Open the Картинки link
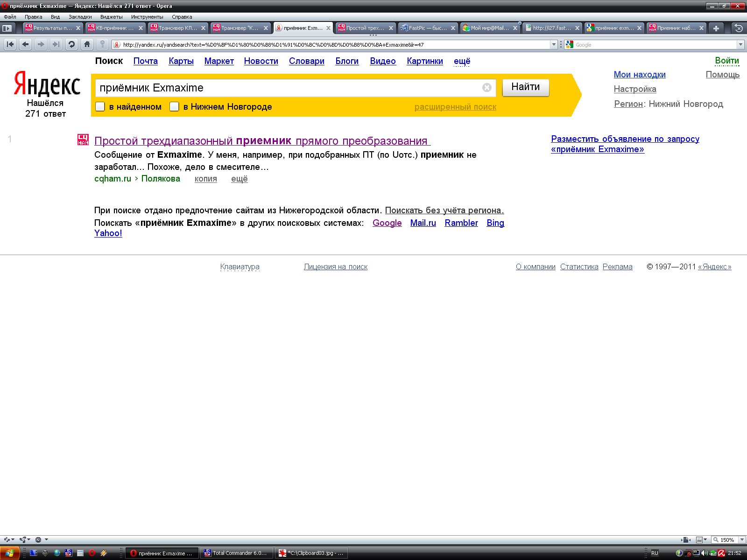 pos(425,61)
